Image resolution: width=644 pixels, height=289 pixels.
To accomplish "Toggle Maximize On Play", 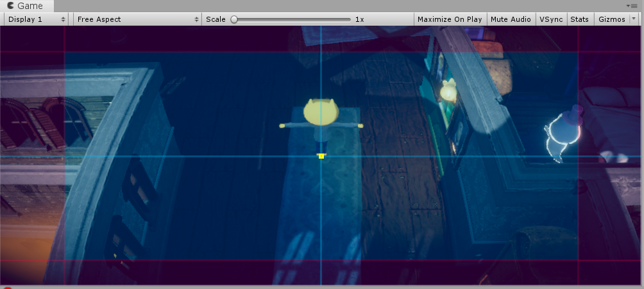I will pyautogui.click(x=449, y=19).
